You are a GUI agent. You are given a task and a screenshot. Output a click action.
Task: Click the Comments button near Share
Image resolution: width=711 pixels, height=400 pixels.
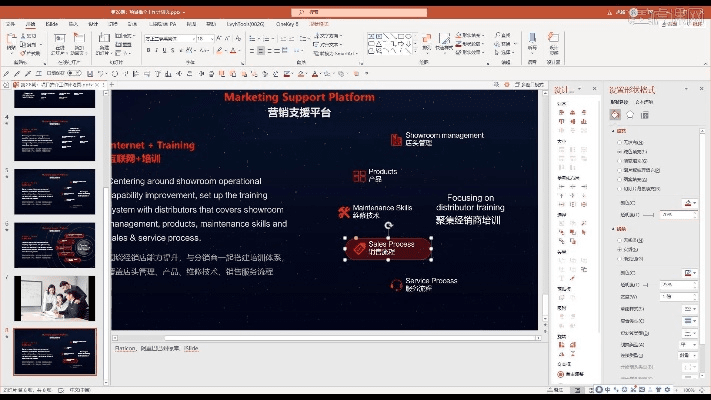696,24
